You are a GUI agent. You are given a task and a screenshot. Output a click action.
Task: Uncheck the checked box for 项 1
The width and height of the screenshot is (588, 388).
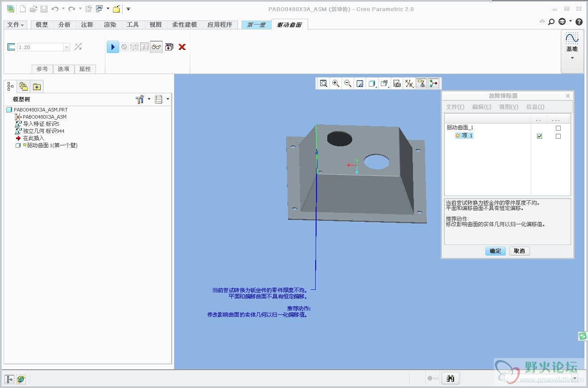[x=539, y=136]
